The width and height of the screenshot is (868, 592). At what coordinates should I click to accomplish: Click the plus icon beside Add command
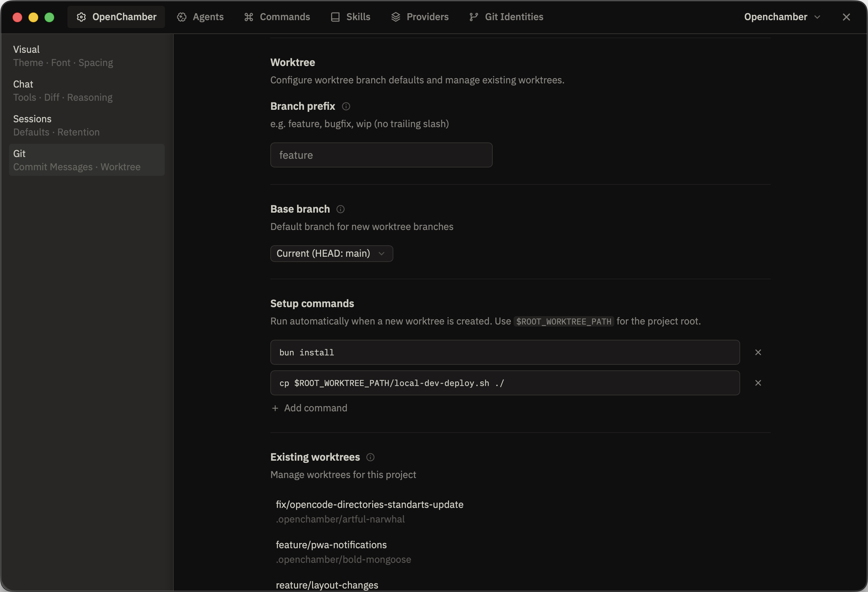click(275, 408)
